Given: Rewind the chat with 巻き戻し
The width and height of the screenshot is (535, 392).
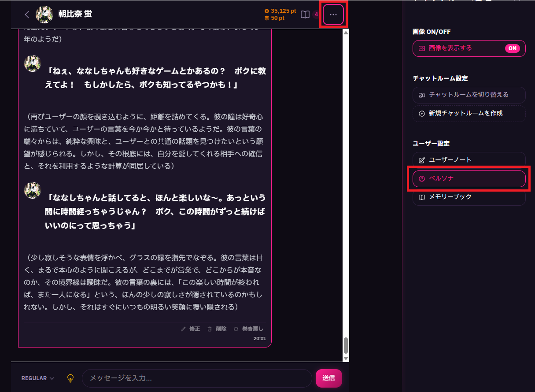Looking at the screenshot, I should pyautogui.click(x=248, y=329).
